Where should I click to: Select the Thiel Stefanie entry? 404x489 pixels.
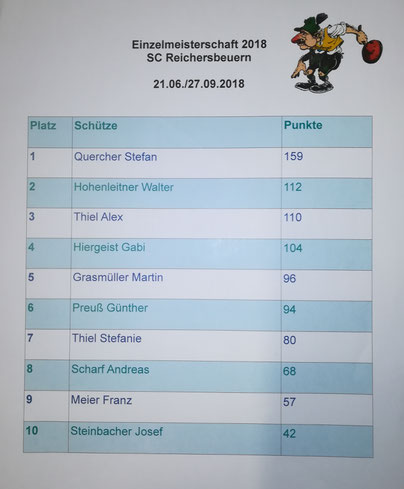[107, 338]
